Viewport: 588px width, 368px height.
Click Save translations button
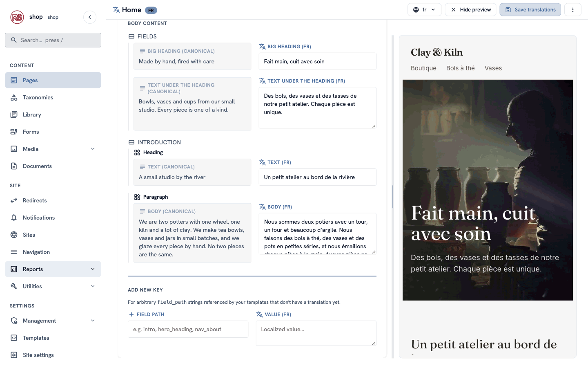point(530,10)
